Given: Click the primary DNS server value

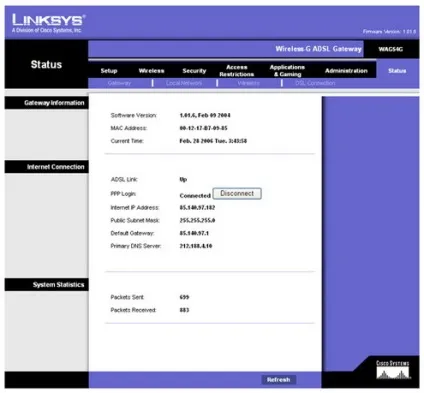Looking at the screenshot, I should coord(196,246).
